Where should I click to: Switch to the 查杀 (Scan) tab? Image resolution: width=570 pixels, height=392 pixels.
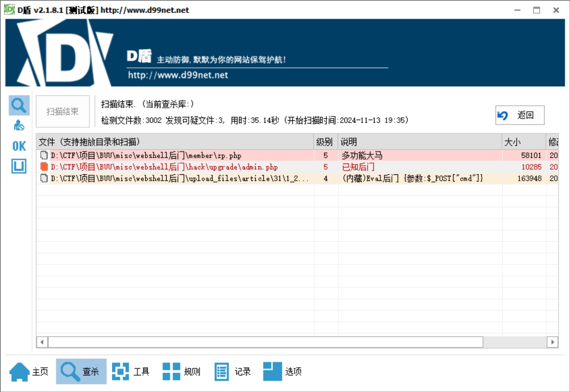pos(81,371)
